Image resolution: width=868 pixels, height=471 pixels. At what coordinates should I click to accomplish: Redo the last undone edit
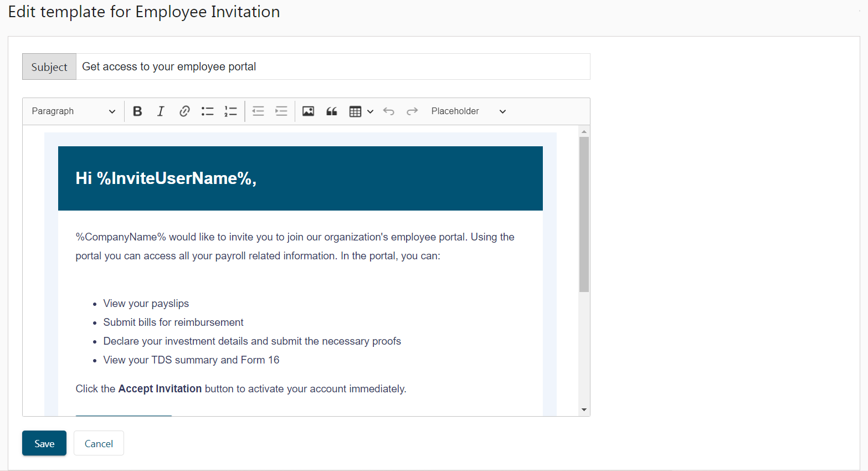click(412, 111)
